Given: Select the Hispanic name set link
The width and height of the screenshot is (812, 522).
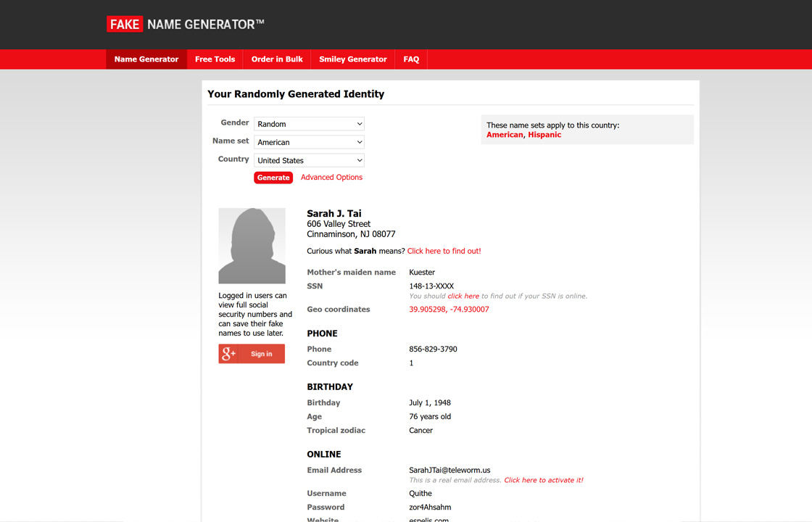Looking at the screenshot, I should [544, 135].
